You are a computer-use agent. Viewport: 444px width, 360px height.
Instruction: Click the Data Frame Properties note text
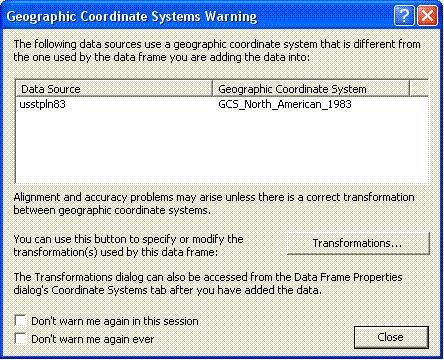(208, 284)
